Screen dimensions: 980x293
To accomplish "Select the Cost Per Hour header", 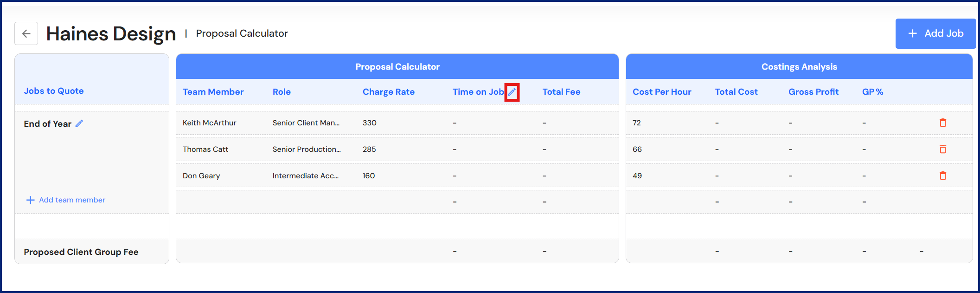I will pos(661,92).
